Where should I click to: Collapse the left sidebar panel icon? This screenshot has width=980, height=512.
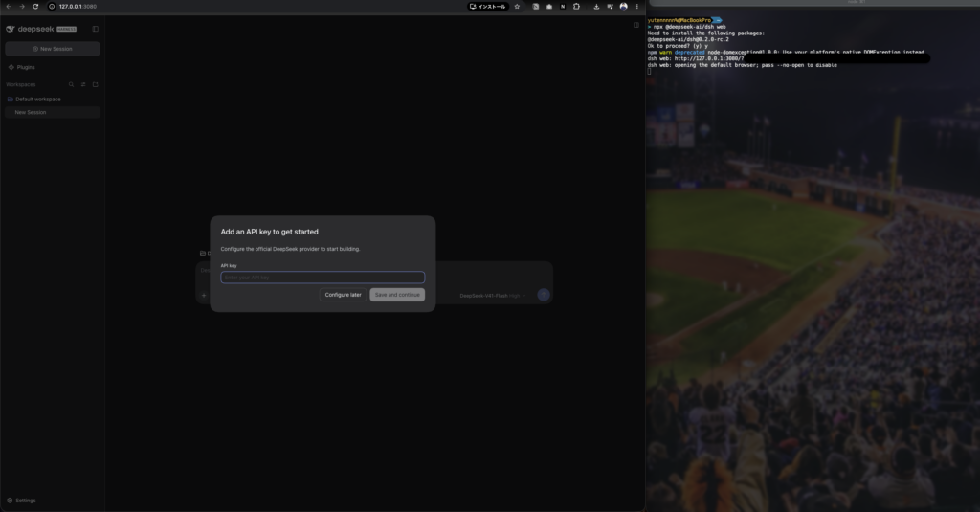click(x=95, y=29)
